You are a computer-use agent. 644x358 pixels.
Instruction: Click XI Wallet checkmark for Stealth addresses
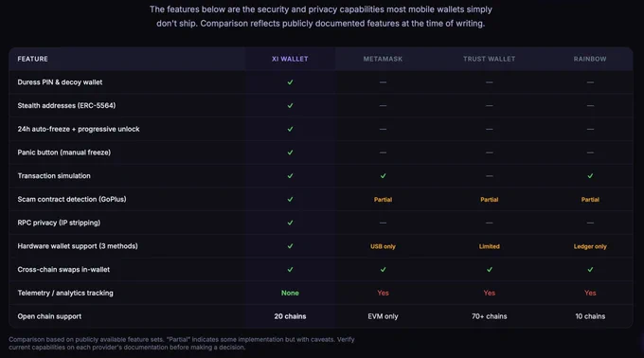pos(290,105)
